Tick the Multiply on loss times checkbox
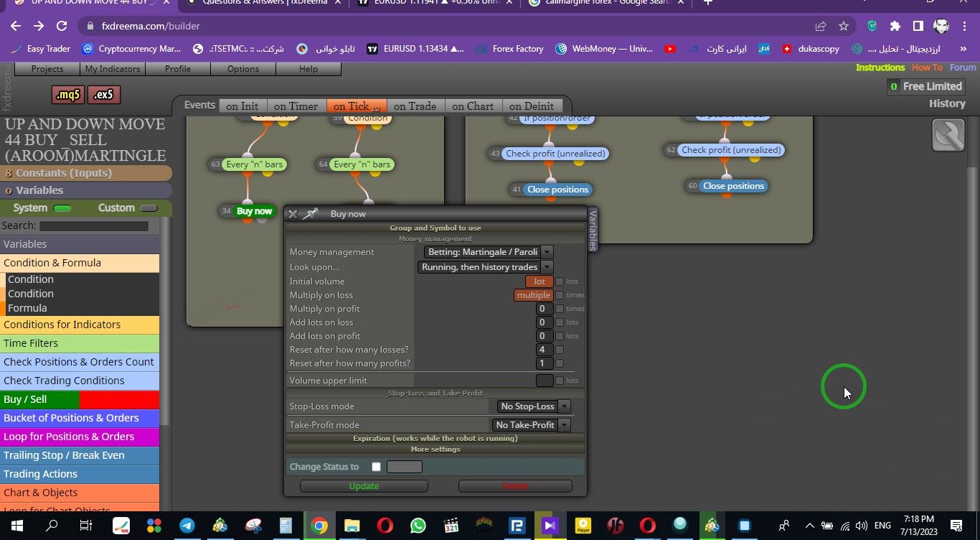The height and width of the screenshot is (540, 980). click(x=560, y=295)
